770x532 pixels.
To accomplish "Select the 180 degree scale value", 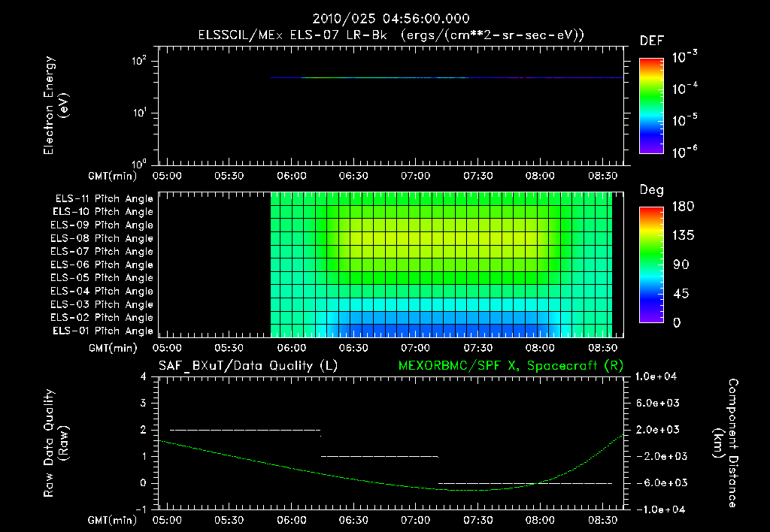I will point(683,206).
